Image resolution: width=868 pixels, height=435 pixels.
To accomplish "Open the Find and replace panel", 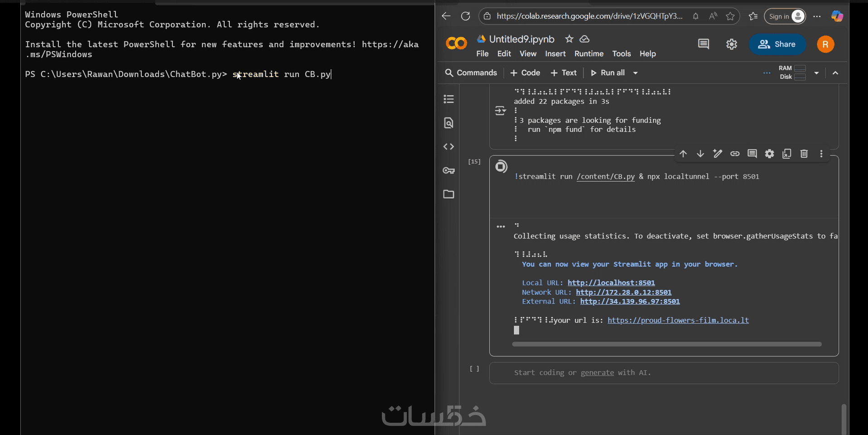I will click(448, 123).
